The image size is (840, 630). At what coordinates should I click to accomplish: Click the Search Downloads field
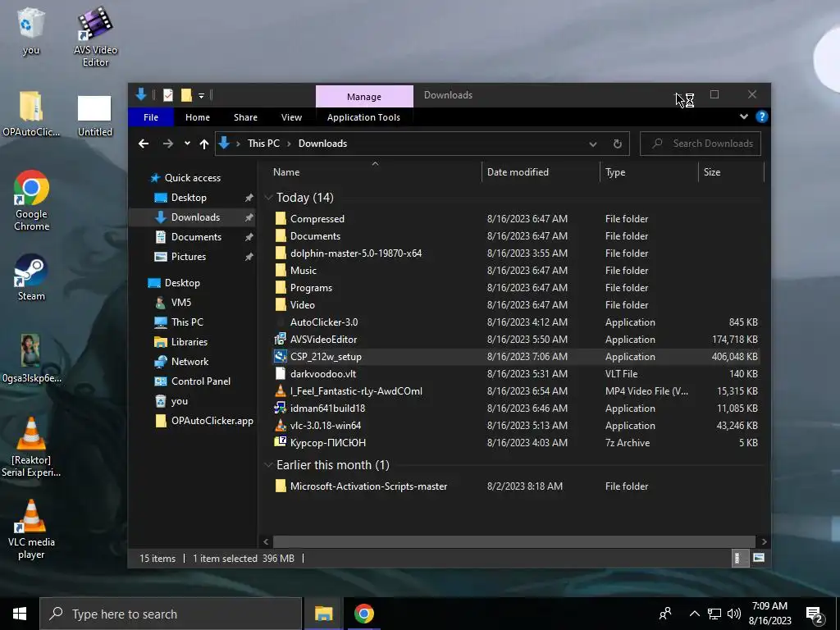coord(701,144)
